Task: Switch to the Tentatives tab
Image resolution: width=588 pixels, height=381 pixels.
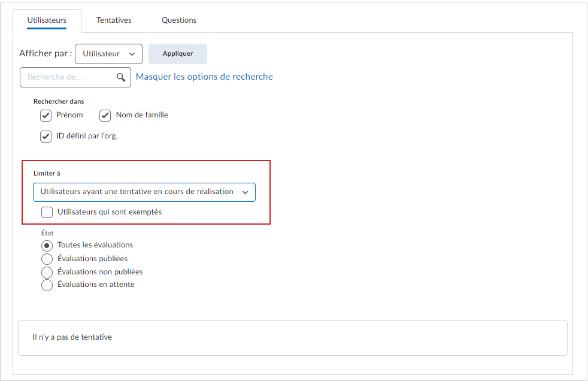Action: (x=114, y=20)
